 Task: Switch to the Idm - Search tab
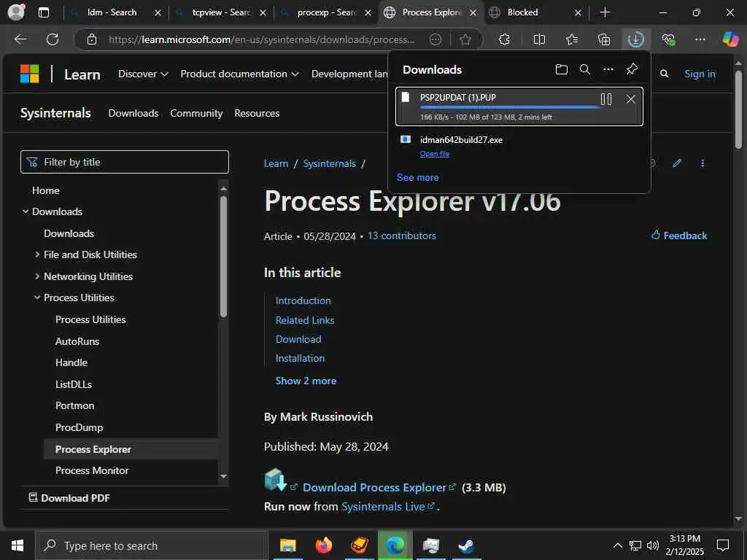point(112,12)
